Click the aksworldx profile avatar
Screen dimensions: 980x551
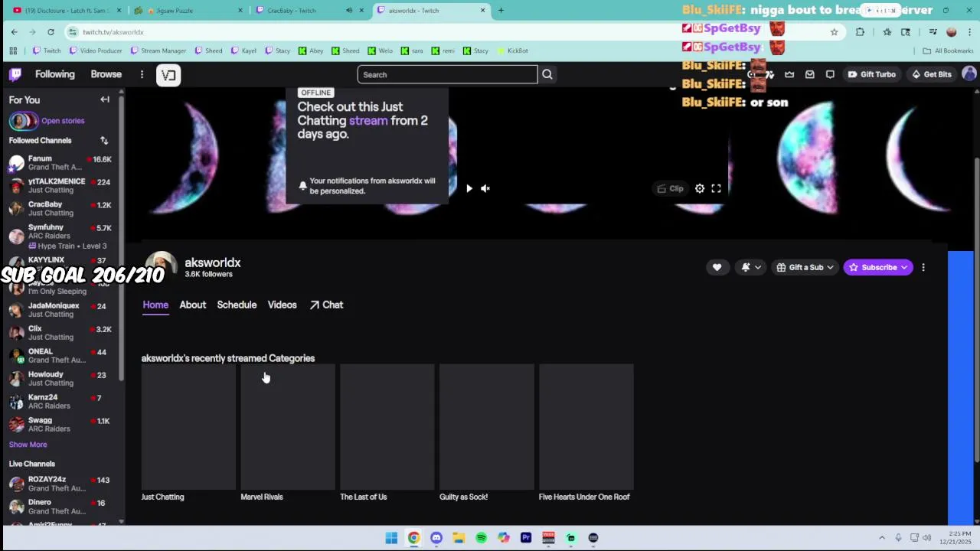pyautogui.click(x=161, y=267)
